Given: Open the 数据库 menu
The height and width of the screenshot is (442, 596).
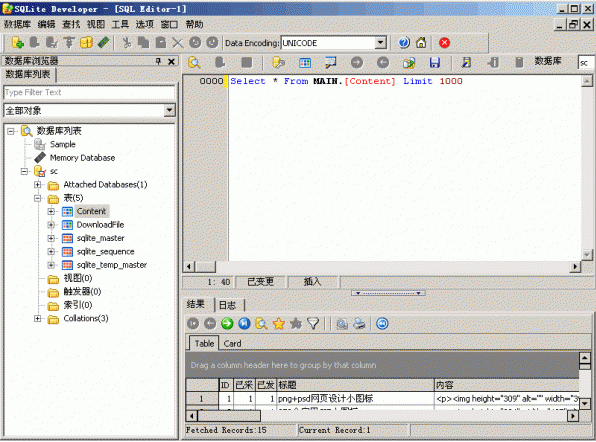Looking at the screenshot, I should [x=17, y=24].
